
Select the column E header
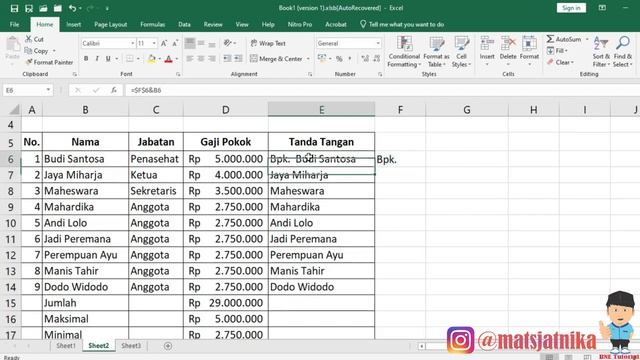321,110
